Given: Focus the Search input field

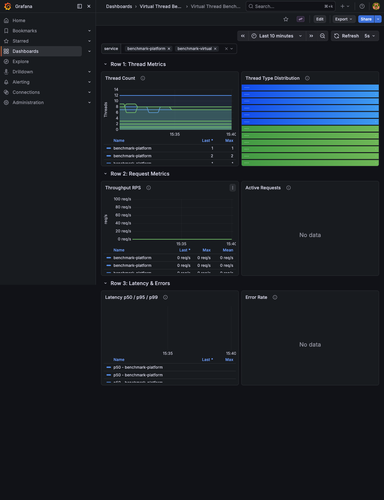Looking at the screenshot, I should [290, 6].
